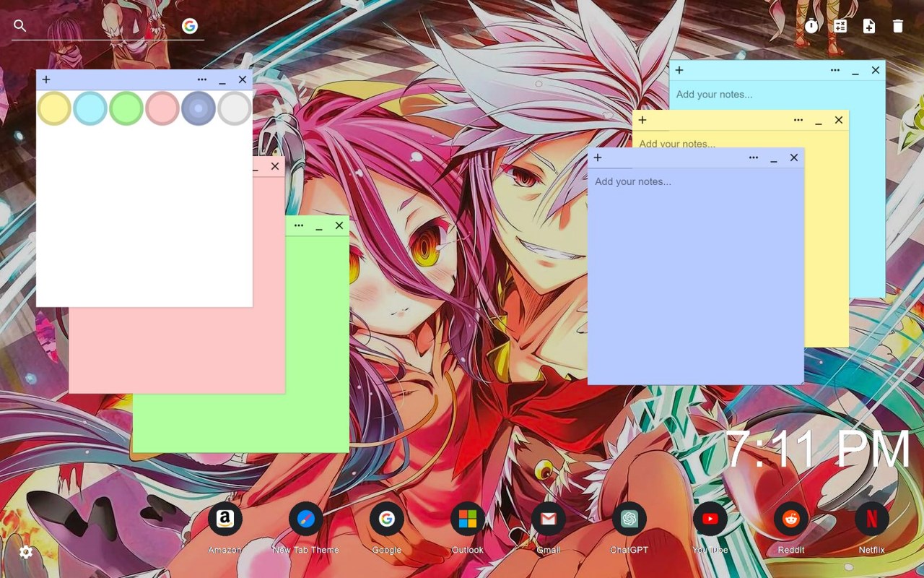The height and width of the screenshot is (578, 924).
Task: Open the three-dot menu on the white note
Action: pos(202,79)
